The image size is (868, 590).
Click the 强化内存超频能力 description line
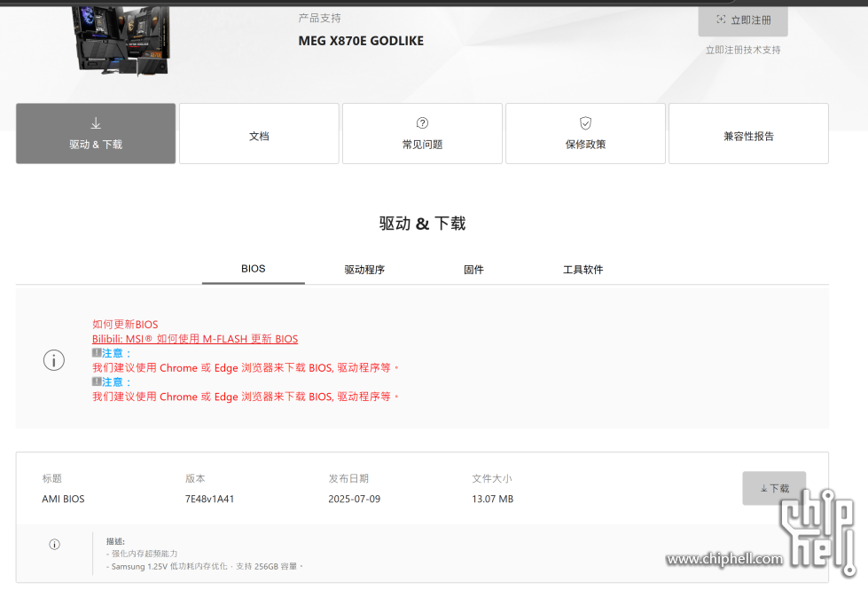(x=142, y=554)
